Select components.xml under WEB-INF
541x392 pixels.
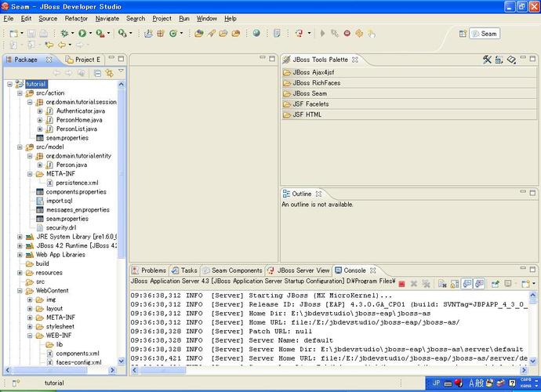pyautogui.click(x=78, y=354)
